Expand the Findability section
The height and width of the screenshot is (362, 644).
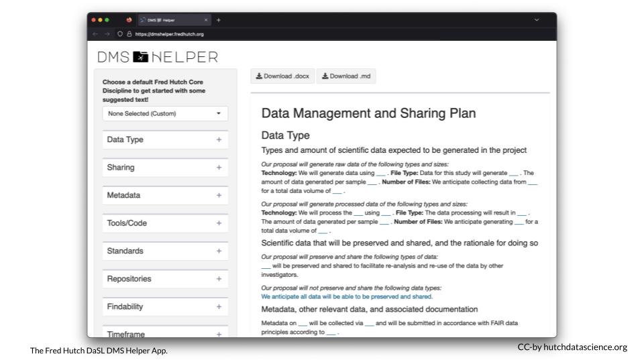[165, 307]
